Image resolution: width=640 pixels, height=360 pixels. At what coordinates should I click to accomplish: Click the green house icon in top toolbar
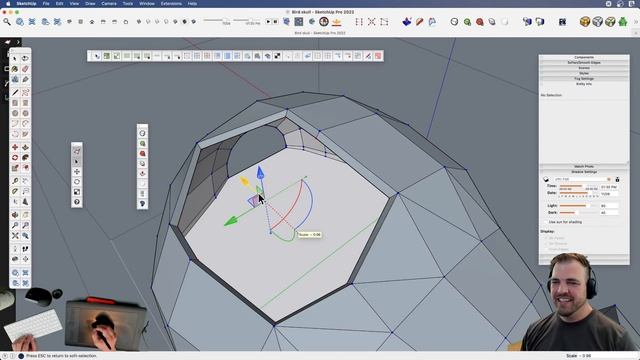point(622,22)
